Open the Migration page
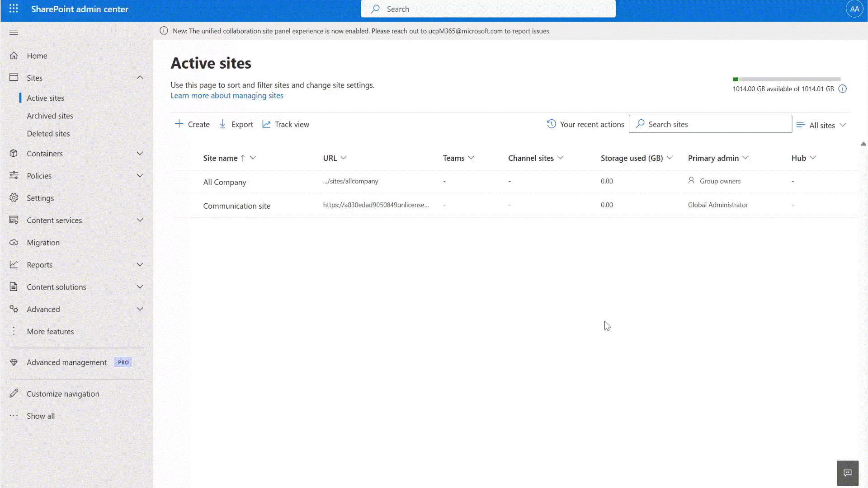Viewport: 868px width, 488px height. pyautogui.click(x=43, y=243)
